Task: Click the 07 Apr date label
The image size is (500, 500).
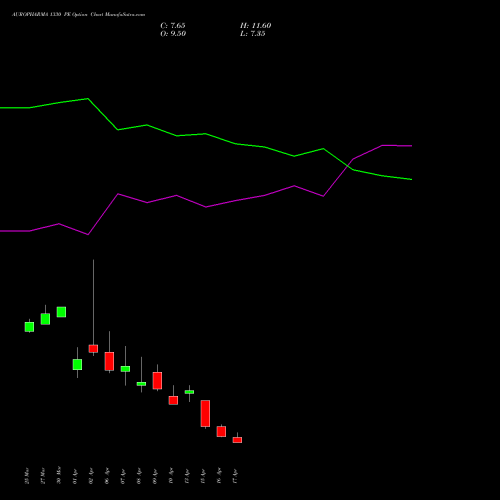Action: click(123, 477)
